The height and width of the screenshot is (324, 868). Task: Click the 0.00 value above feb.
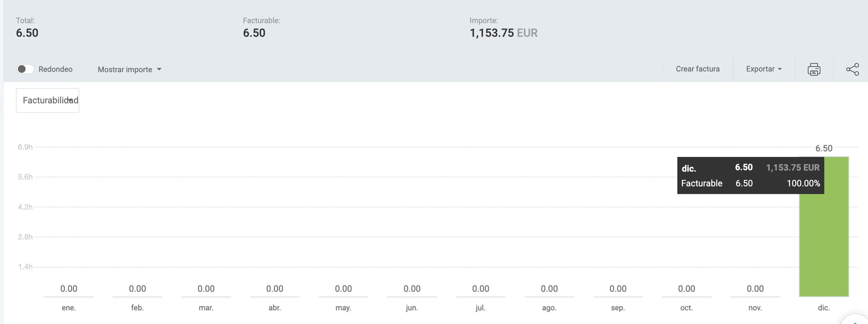137,289
